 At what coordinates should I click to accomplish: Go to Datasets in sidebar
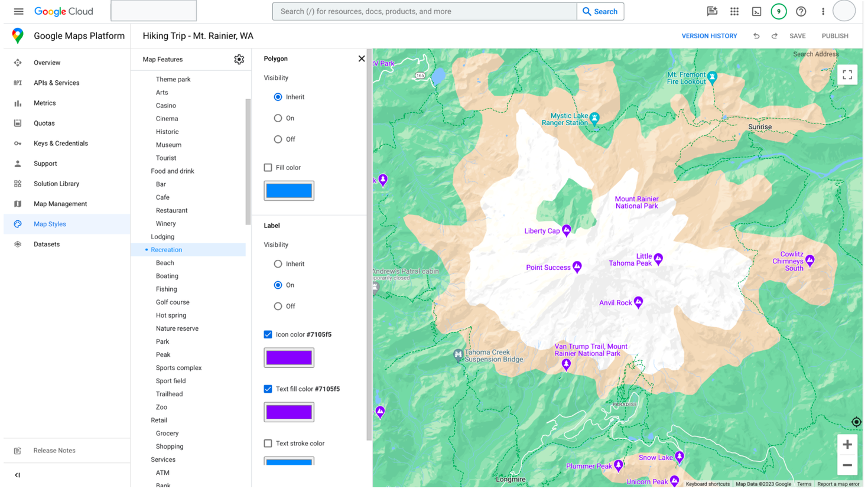(47, 244)
